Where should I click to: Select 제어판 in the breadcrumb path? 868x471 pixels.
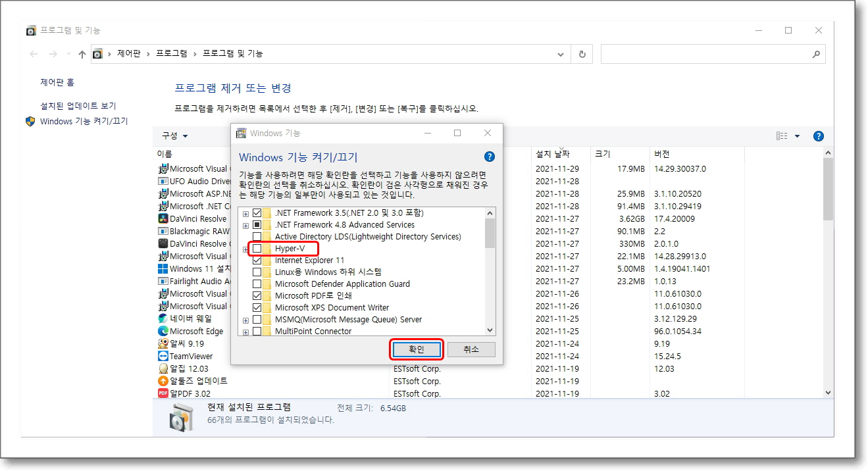[128, 54]
